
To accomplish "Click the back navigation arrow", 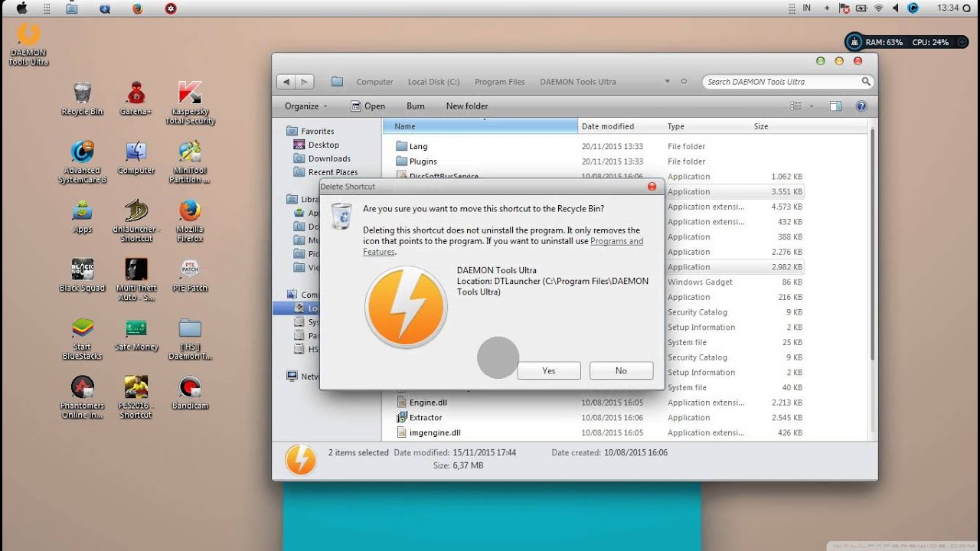I will click(286, 81).
